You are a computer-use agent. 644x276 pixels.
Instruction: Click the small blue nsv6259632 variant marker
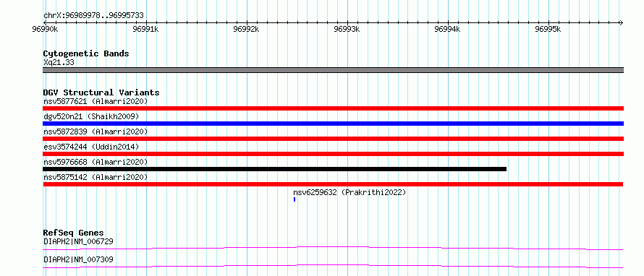pos(295,199)
